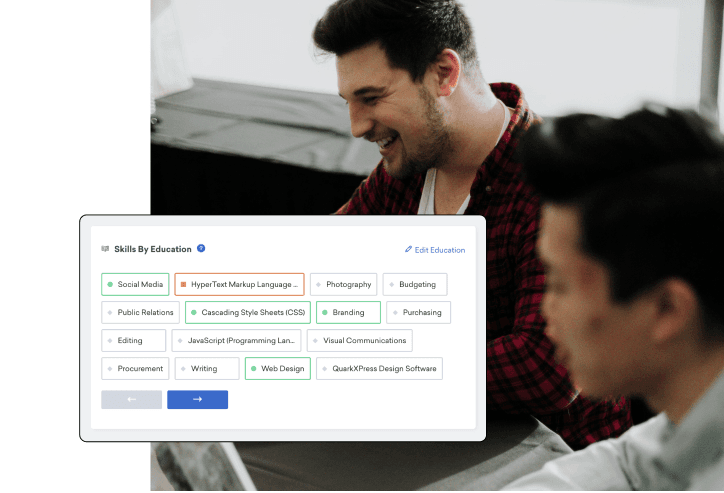Toggle the HyperText Markup Language skill chip
Image resolution: width=724 pixels, height=493 pixels.
pos(239,285)
